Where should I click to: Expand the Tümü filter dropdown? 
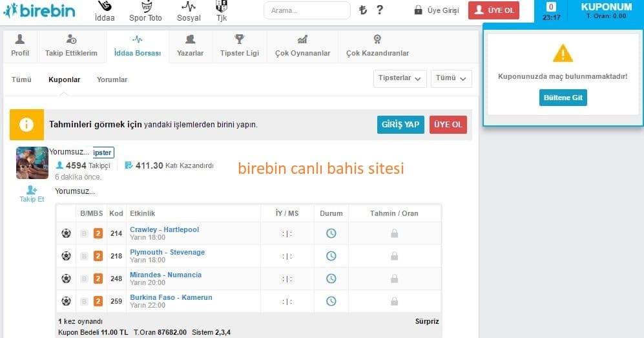451,78
